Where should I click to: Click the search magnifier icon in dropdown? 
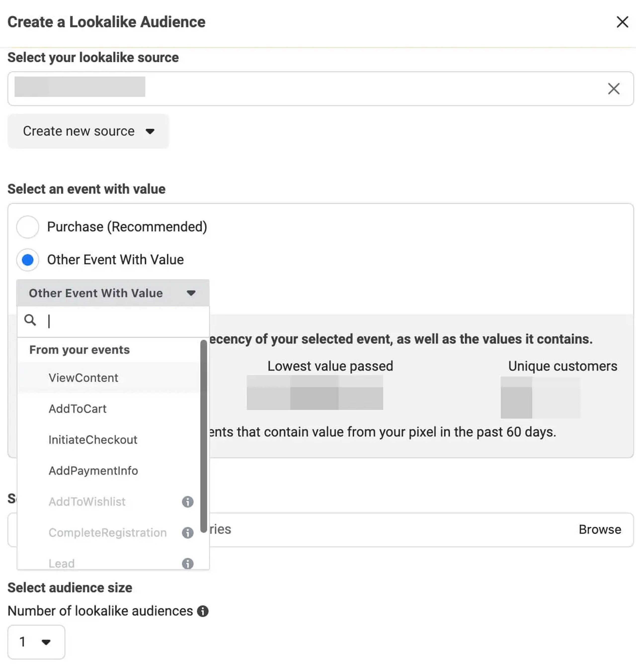30,320
